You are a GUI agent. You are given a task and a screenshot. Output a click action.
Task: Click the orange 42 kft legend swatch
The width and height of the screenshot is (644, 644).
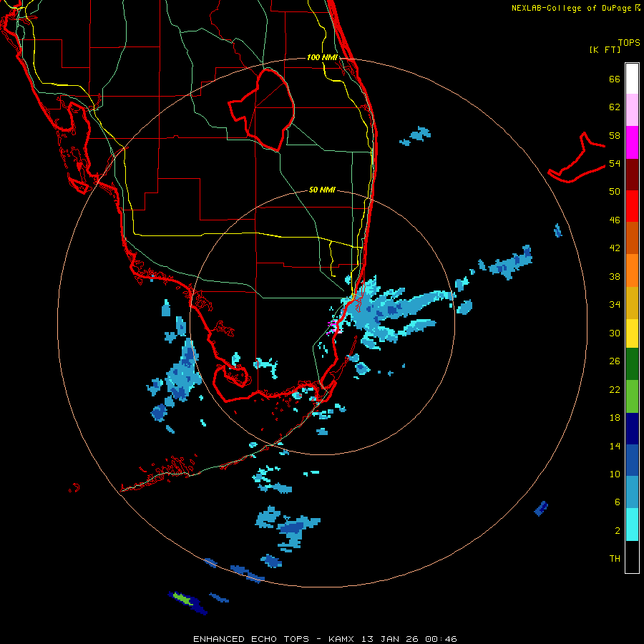pyautogui.click(x=632, y=270)
